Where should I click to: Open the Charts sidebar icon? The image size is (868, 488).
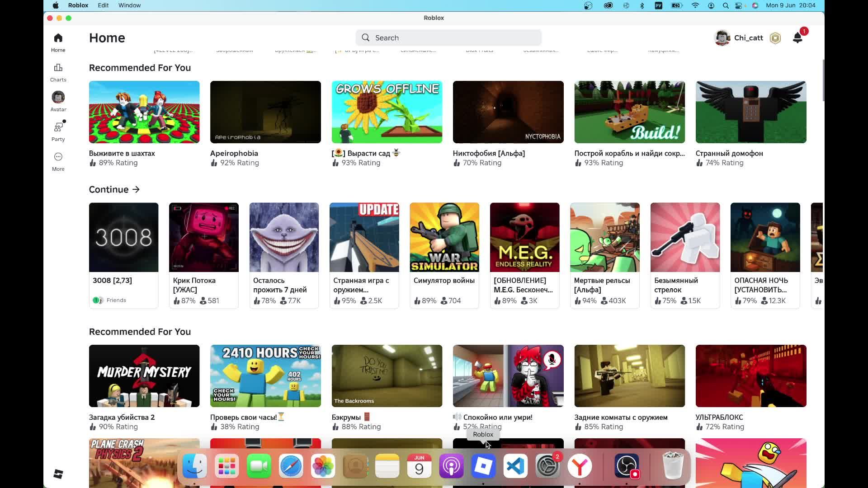58,68
